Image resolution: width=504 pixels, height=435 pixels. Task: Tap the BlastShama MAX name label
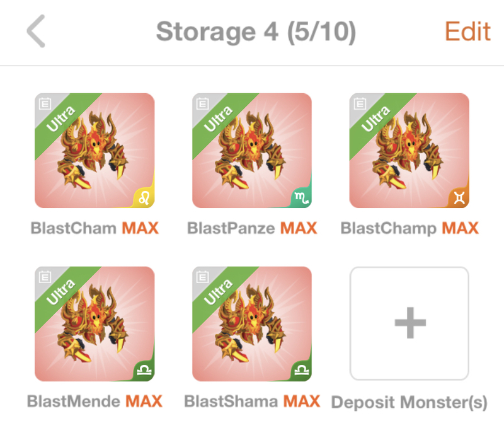coord(251,401)
